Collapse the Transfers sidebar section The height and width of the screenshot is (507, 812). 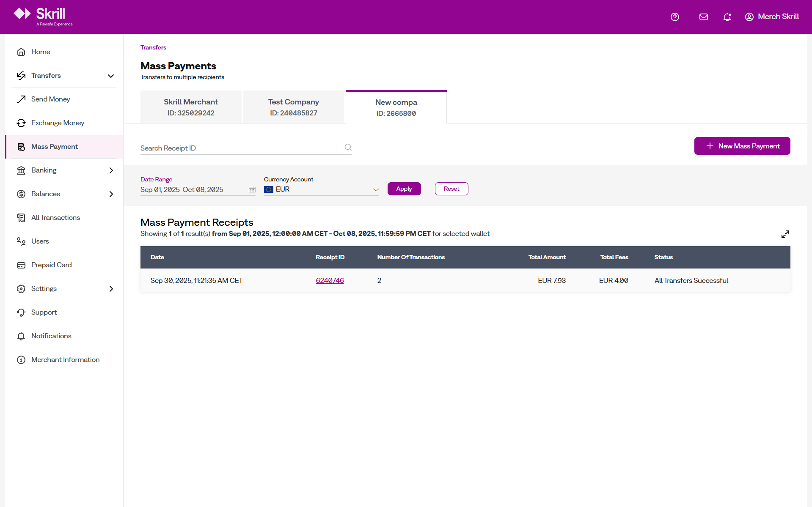pos(111,76)
